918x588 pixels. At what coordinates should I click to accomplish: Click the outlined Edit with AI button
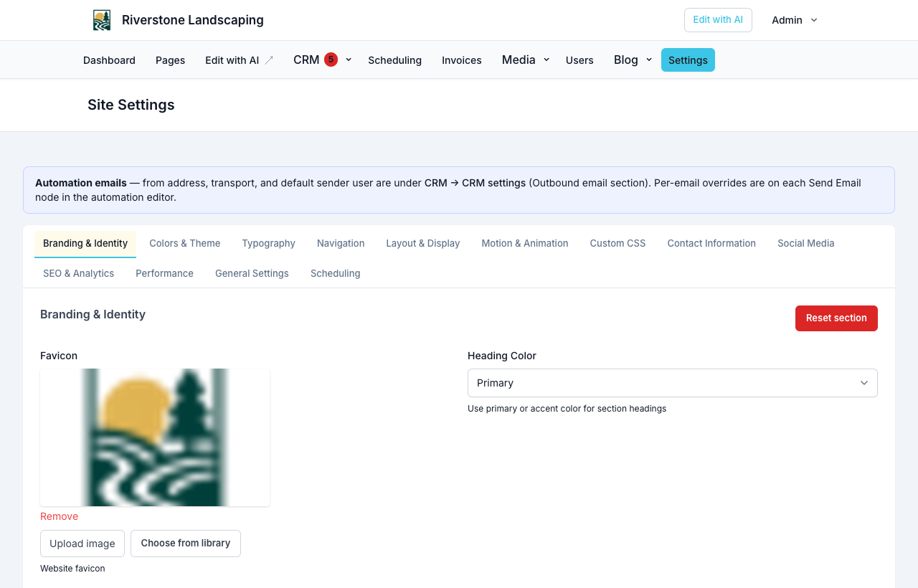[x=718, y=20]
